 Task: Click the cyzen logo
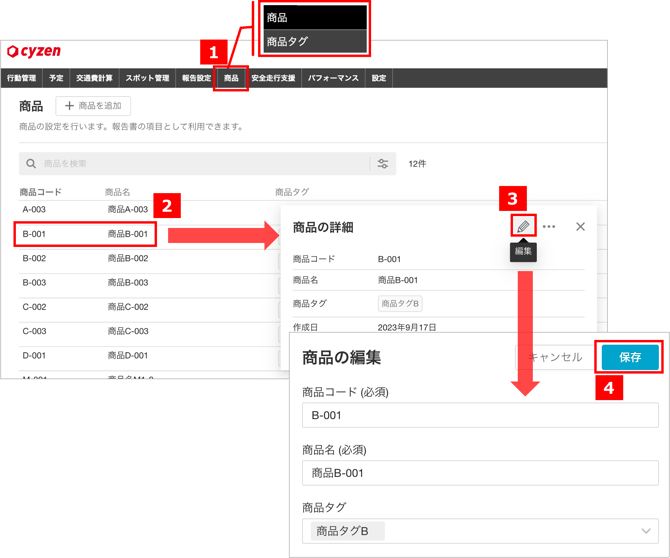[34, 51]
